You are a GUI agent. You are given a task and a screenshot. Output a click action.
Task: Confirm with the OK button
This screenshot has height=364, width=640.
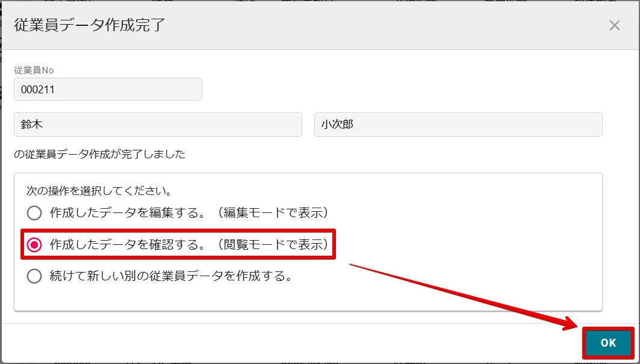608,343
